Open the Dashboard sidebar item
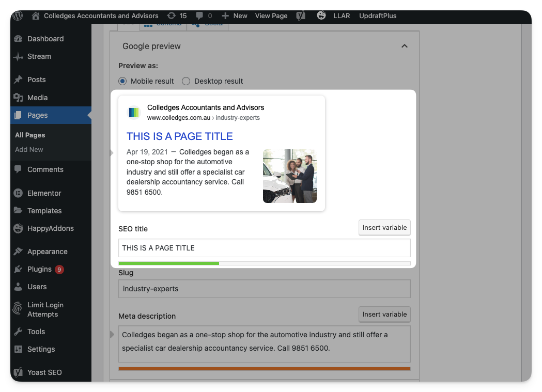Screen dimensions: 542x392 [x=45, y=39]
